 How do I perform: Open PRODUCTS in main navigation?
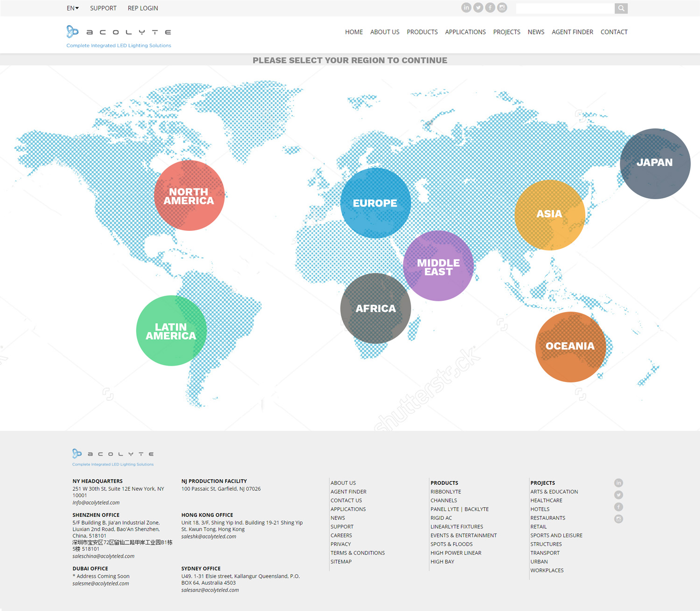coord(422,32)
